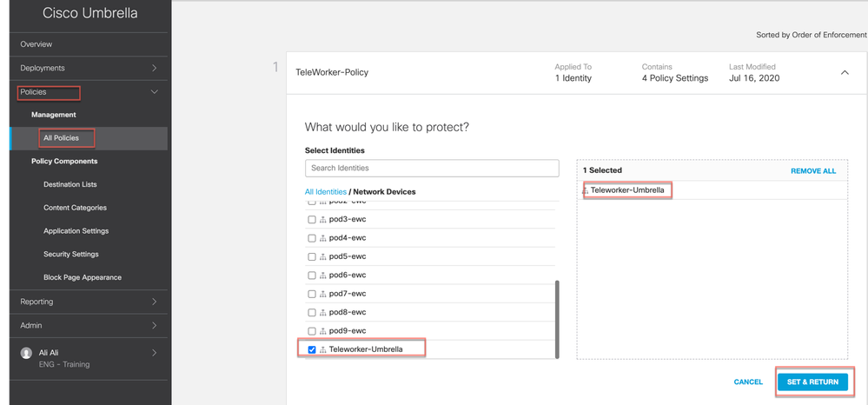Uncheck the Teleworker-Umbrella checkbox
Viewport: 868px width, 405px height.
pos(312,349)
